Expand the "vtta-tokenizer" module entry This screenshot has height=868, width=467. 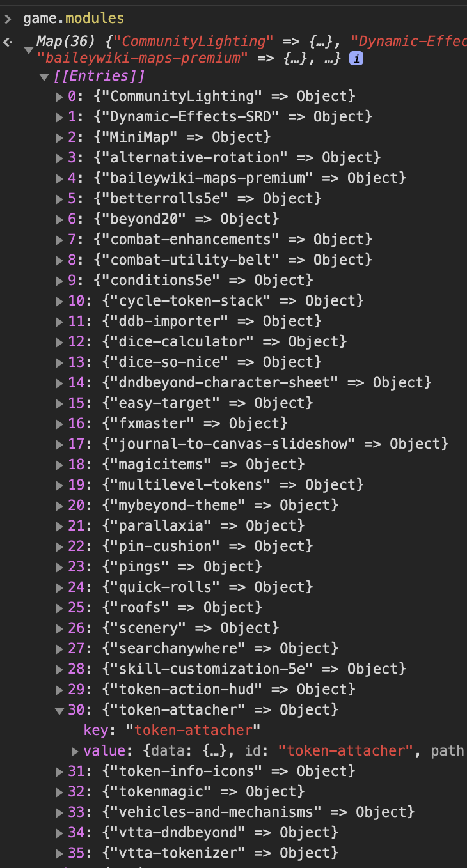point(59,853)
